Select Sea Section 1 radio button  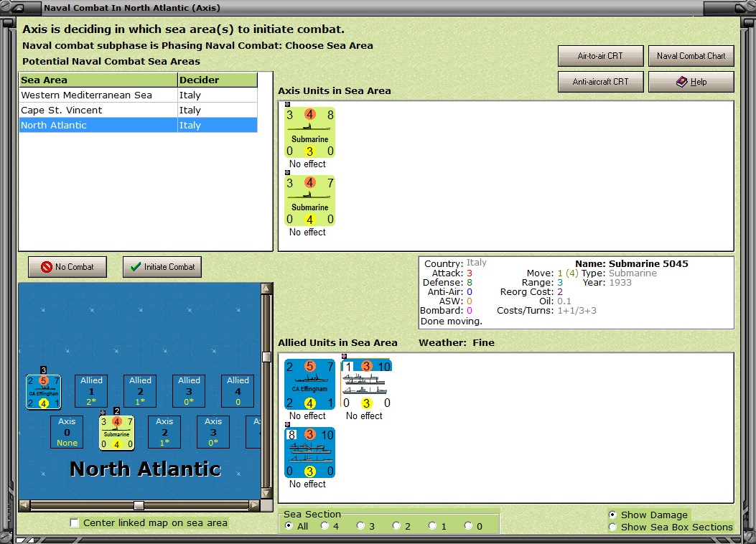(432, 525)
